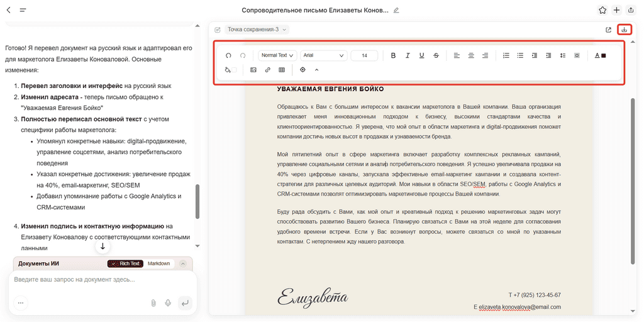644x322 pixels.
Task: Click the edit note icon beside save point
Action: point(217,30)
